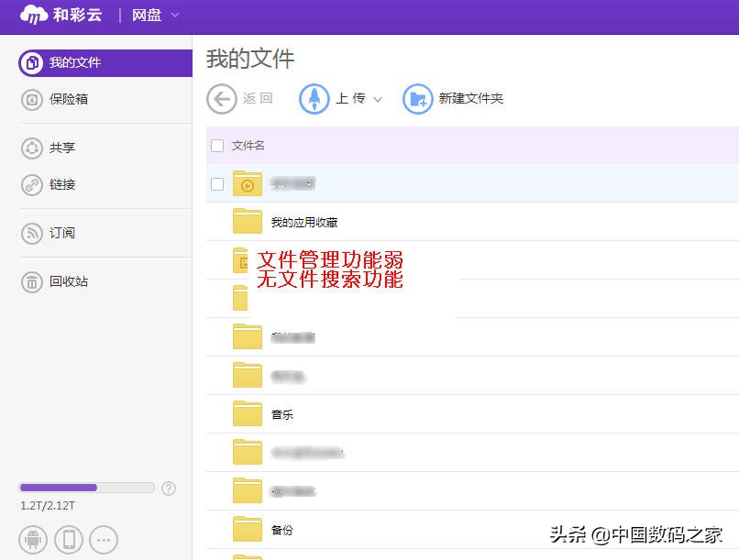Open the more options ellipsis icon
Screen dimensions: 739x560
(x=104, y=539)
